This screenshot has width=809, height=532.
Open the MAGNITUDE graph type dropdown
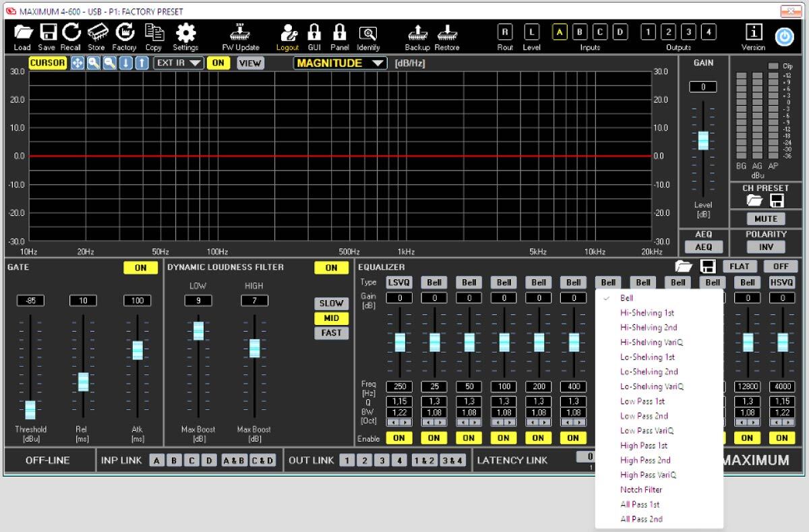(340, 63)
